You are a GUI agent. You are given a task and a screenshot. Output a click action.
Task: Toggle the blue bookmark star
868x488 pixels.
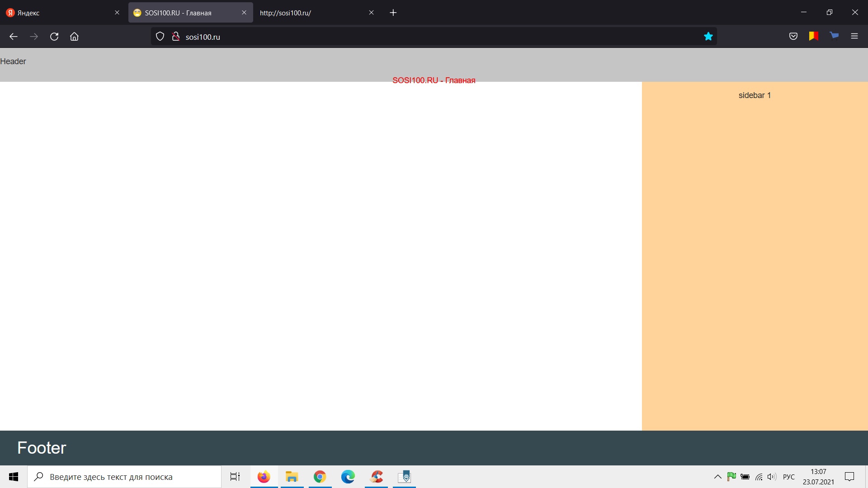pos(708,37)
